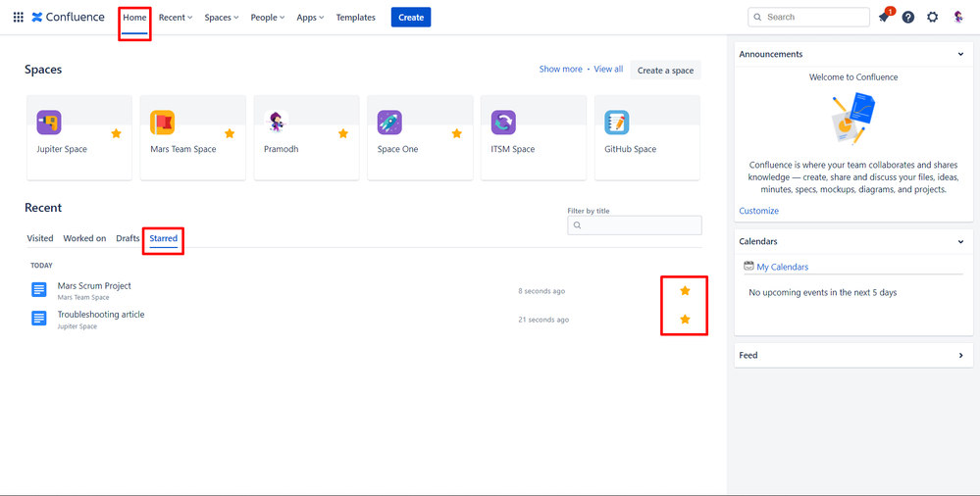Switch to the Worked on tab
Viewport: 980px width, 496px height.
click(84, 238)
